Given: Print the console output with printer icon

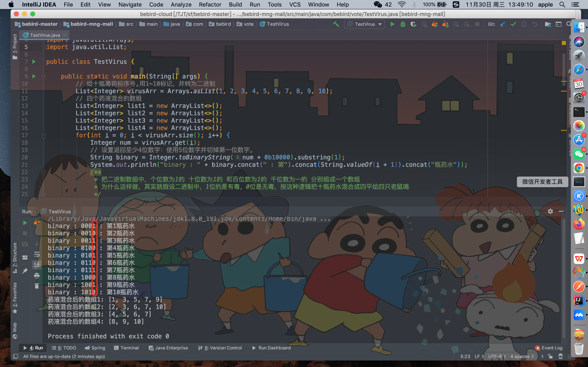Looking at the screenshot, I should click(x=37, y=275).
